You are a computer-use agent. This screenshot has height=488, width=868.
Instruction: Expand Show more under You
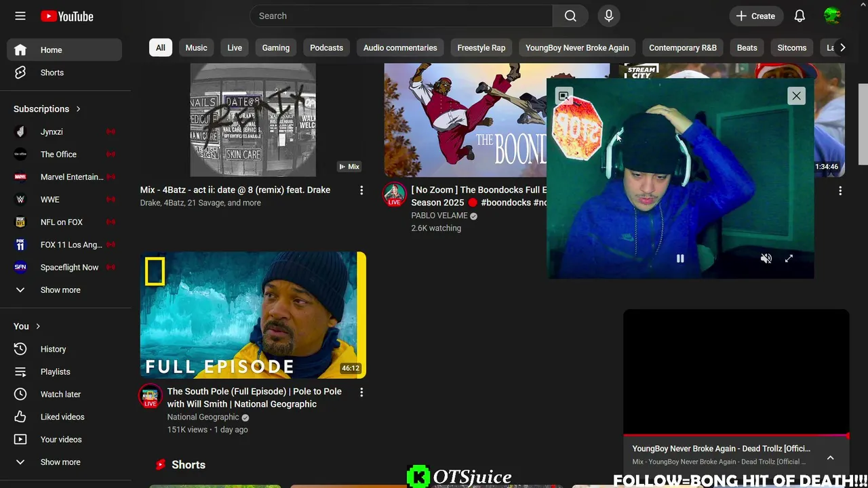click(x=64, y=462)
